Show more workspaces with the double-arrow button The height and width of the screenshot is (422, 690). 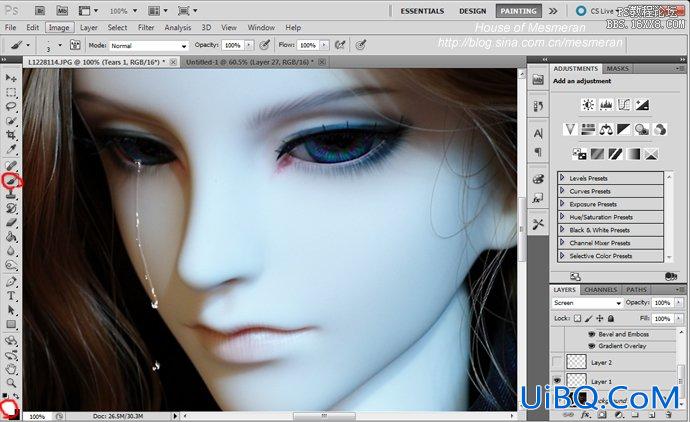click(x=553, y=11)
